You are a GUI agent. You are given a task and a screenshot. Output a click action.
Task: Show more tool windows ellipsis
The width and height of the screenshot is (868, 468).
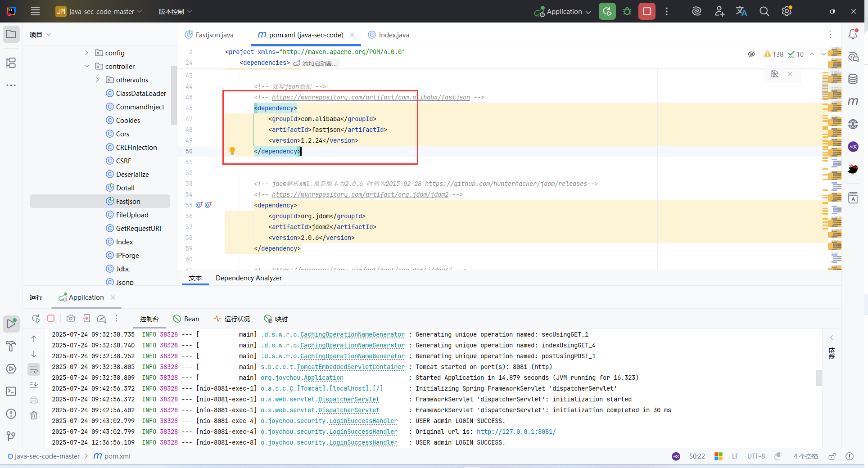[11, 85]
